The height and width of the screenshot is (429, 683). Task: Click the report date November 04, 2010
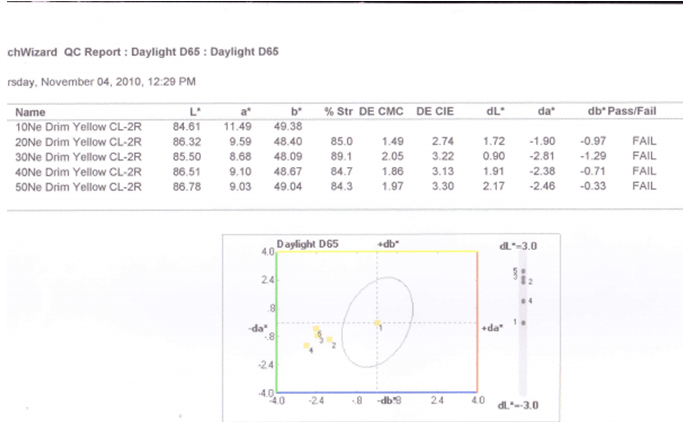point(100,80)
